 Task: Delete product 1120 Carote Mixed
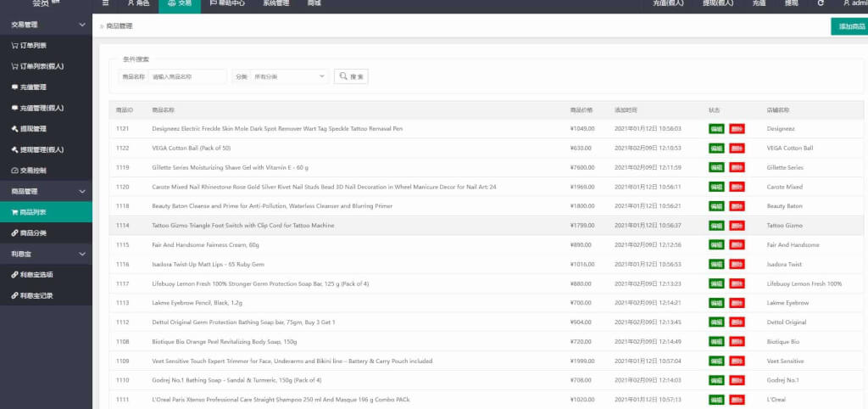(737, 187)
